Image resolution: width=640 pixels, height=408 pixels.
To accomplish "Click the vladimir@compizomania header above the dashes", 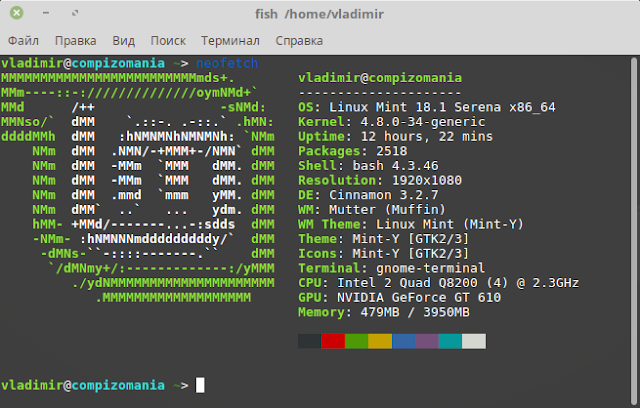I will tap(380, 78).
